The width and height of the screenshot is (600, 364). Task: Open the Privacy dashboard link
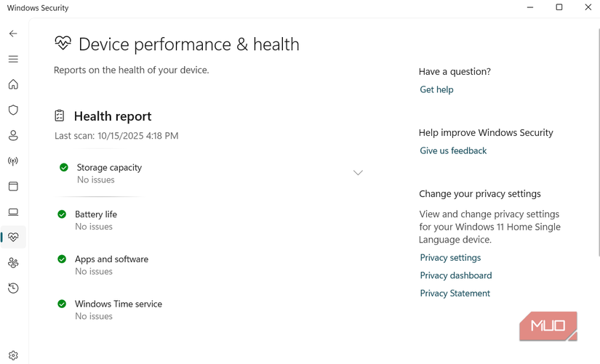click(x=455, y=275)
